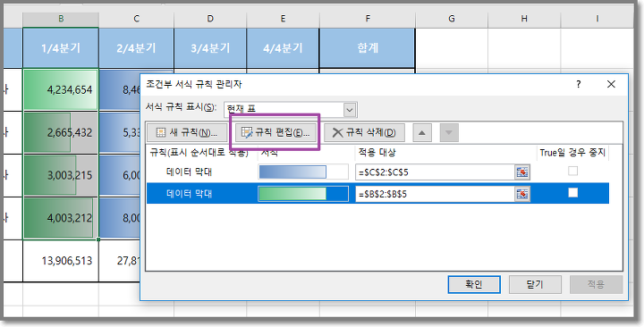Click the Delete Rule (규칙 삭제) button
Screen dimensions: 644x327
364,132
